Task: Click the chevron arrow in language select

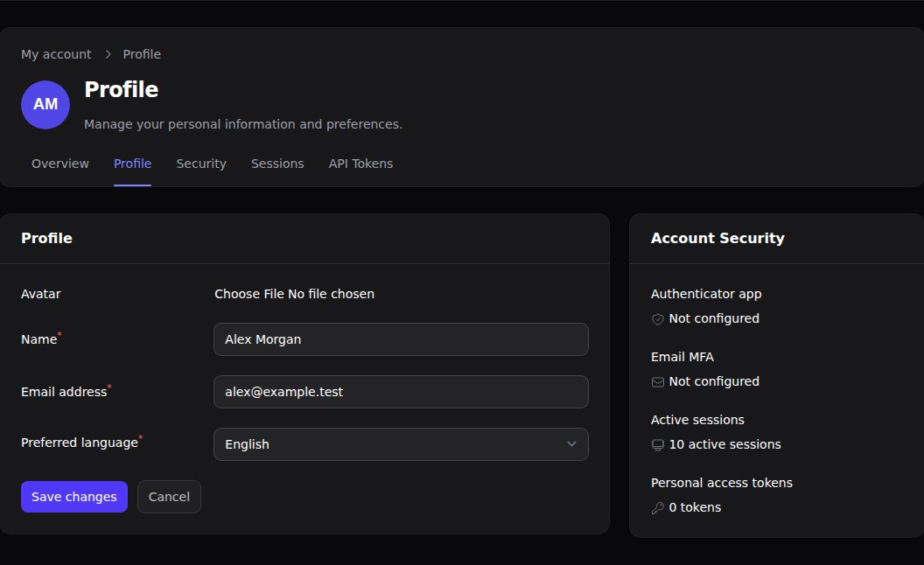Action: click(571, 444)
